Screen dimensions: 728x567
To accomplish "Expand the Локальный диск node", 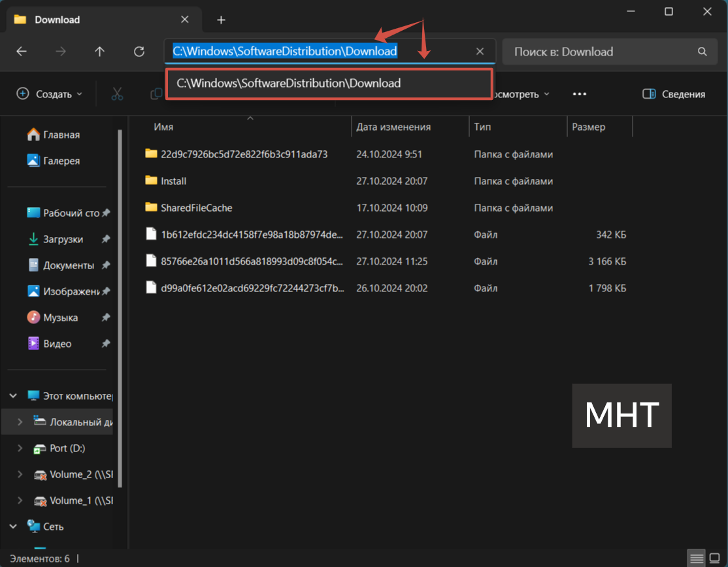I will tap(20, 422).
